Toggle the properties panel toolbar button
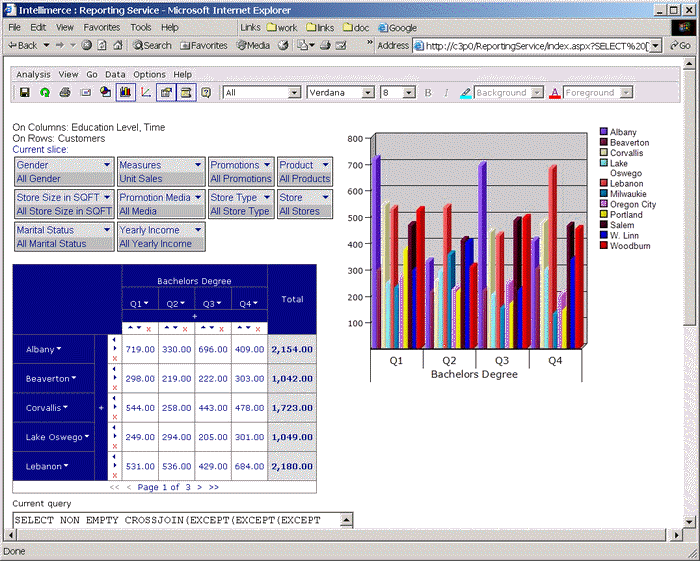Image resolution: width=700 pixels, height=561 pixels. click(x=166, y=92)
